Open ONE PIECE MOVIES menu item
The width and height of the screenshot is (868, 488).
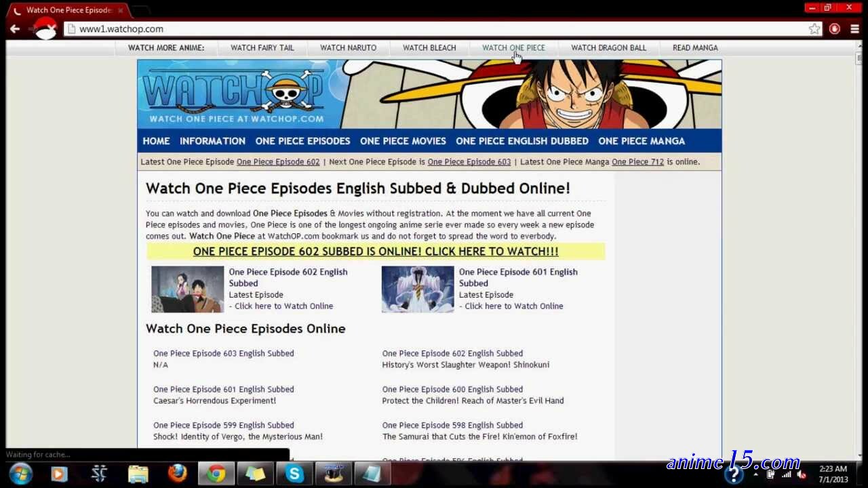pos(403,141)
